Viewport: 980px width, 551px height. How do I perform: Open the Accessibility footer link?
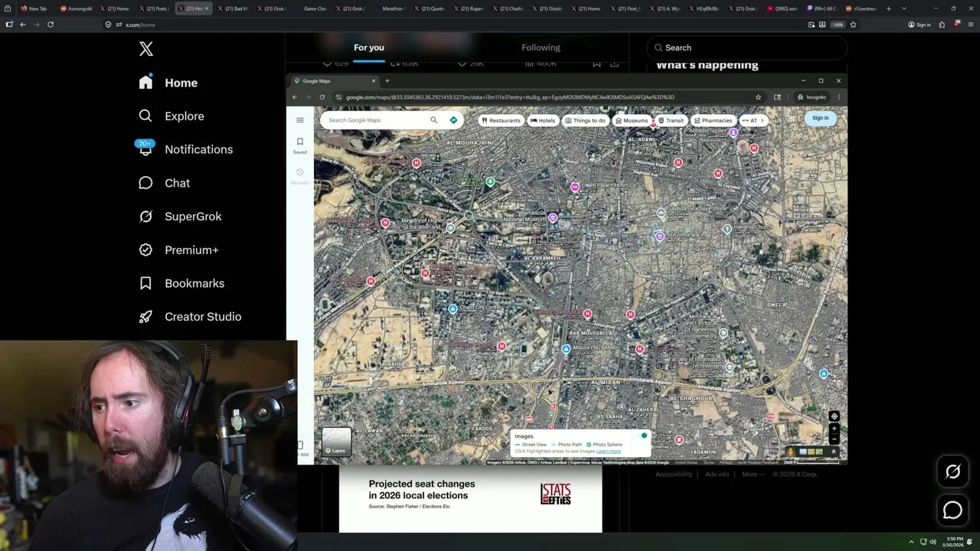point(674,474)
